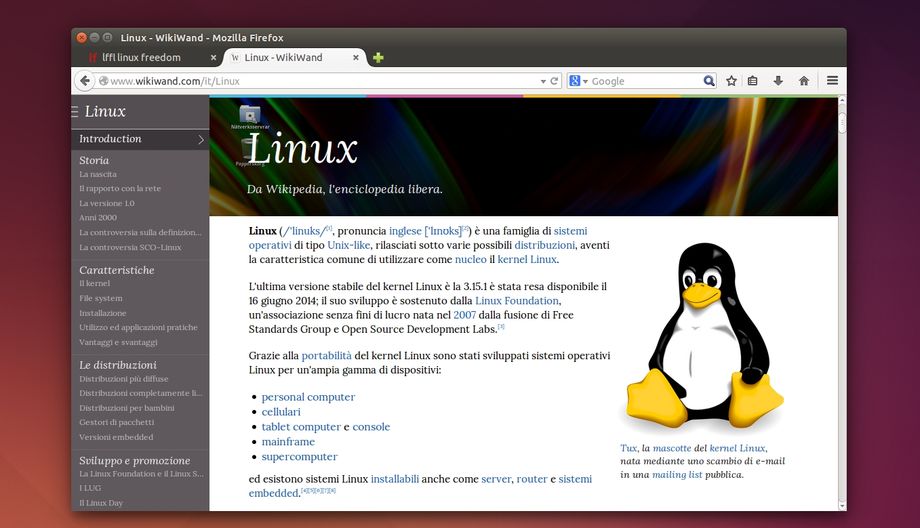This screenshot has width=920, height=528.
Task: Reload the page with the refresh icon
Action: click(x=554, y=81)
